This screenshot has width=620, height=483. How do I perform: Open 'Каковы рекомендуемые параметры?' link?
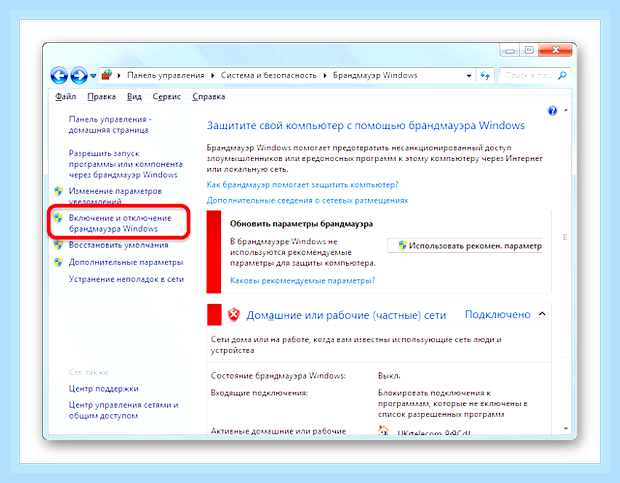click(x=302, y=281)
